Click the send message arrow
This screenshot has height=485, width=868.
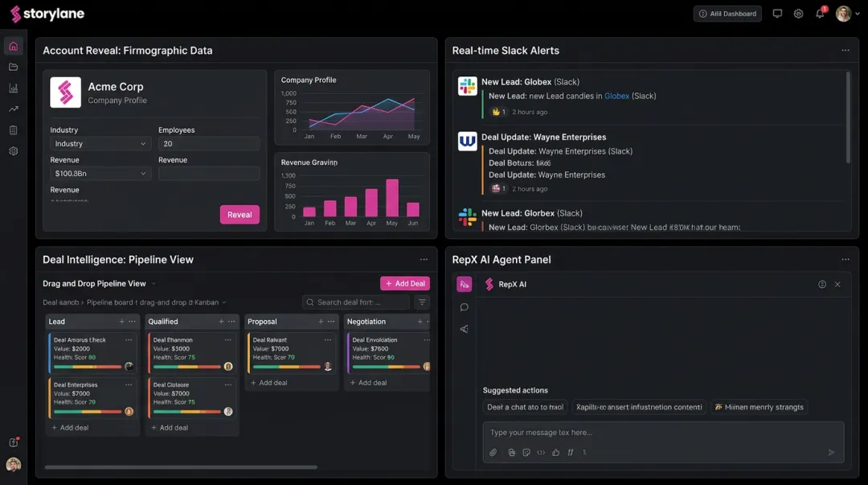pyautogui.click(x=831, y=452)
